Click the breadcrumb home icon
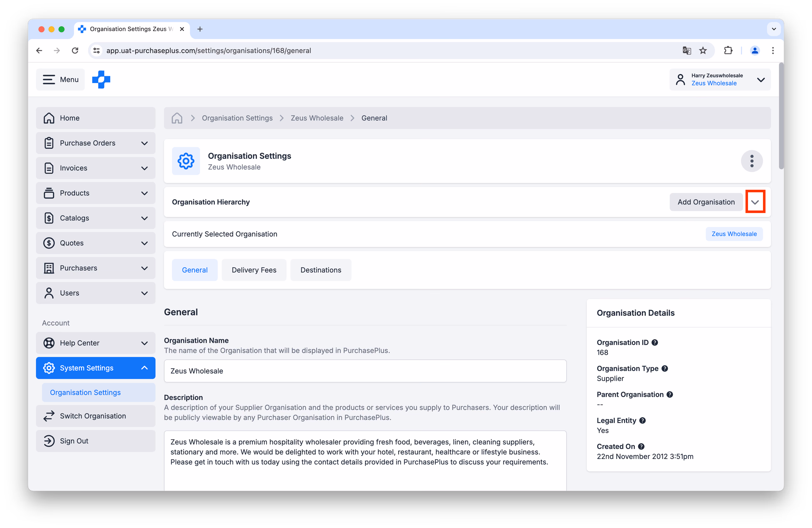This screenshot has height=528, width=812. click(177, 118)
